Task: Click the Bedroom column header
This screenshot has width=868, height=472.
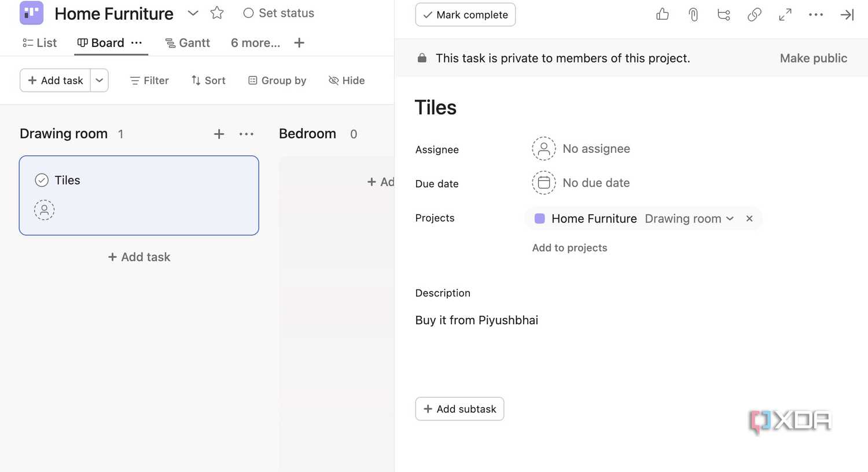Action: click(307, 134)
